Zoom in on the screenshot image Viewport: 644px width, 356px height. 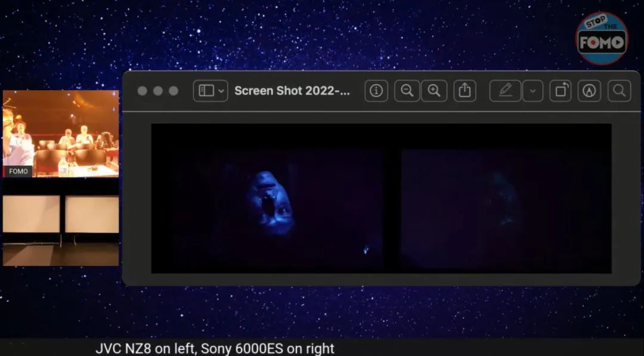coord(434,91)
